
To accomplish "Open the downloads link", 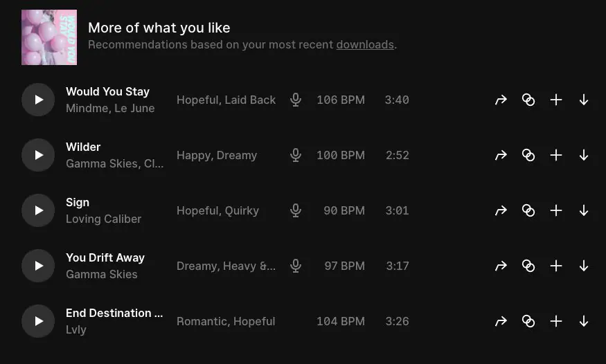I will click(365, 45).
